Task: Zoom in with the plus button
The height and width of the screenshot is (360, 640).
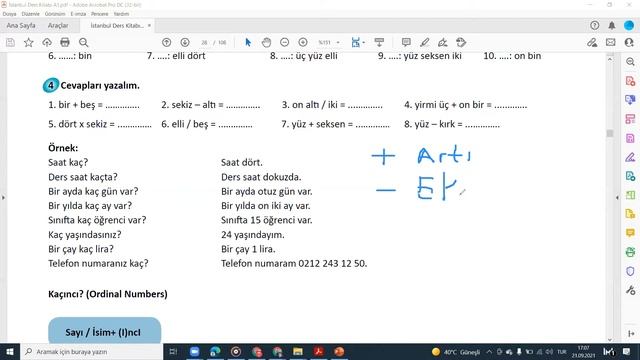Action: click(303, 42)
